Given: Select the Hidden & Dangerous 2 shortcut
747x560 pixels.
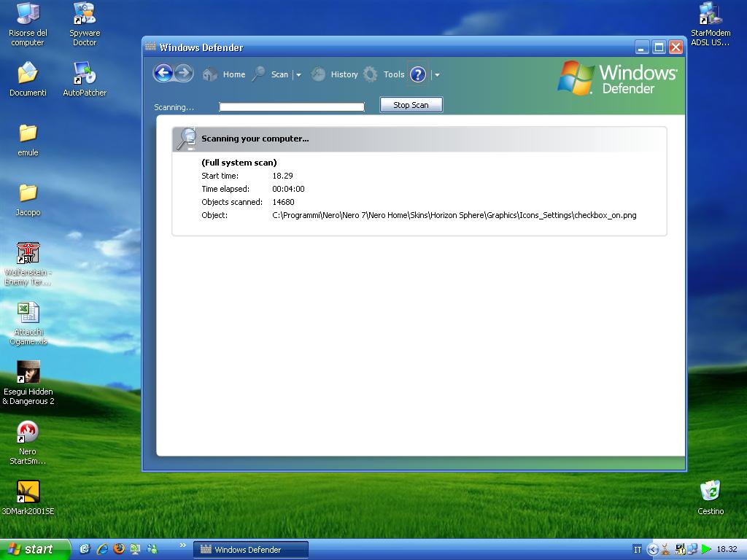Looking at the screenshot, I should 28,383.
